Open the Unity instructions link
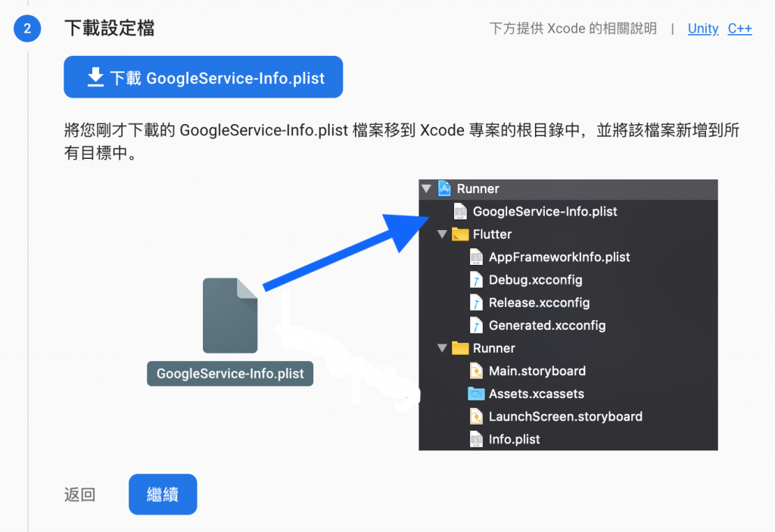The height and width of the screenshot is (532, 775). coord(703,29)
